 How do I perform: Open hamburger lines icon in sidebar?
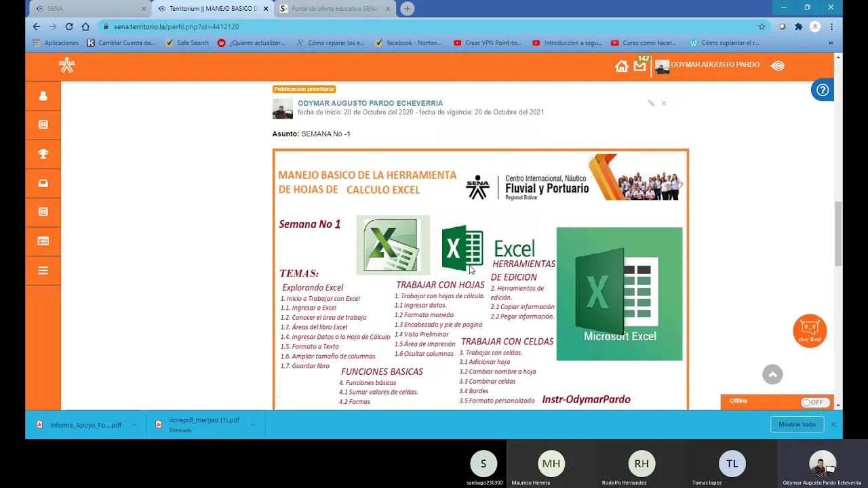(x=43, y=270)
